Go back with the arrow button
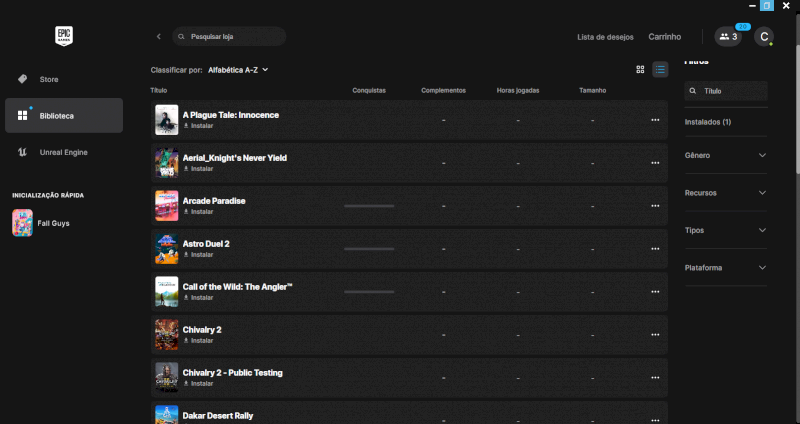The width and height of the screenshot is (800, 424). [x=159, y=37]
